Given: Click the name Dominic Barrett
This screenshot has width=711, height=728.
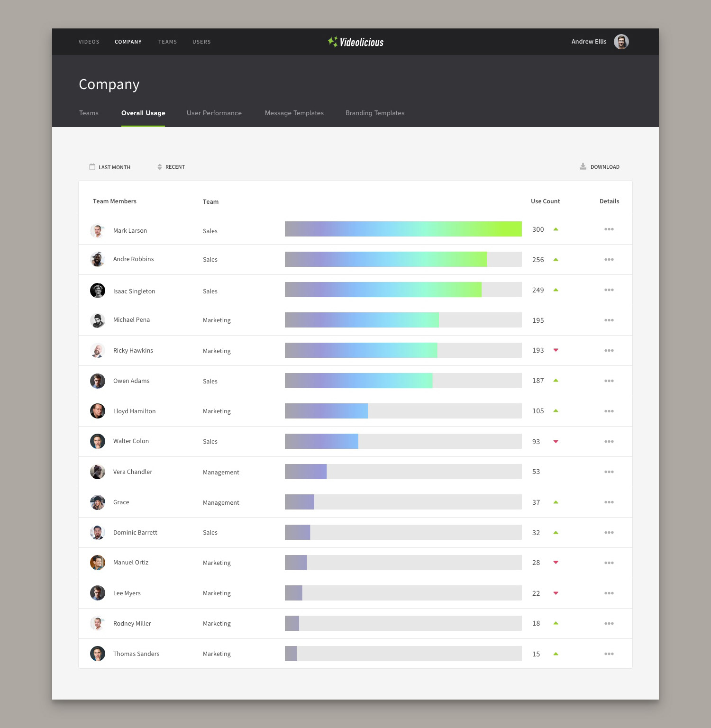Looking at the screenshot, I should click(135, 533).
